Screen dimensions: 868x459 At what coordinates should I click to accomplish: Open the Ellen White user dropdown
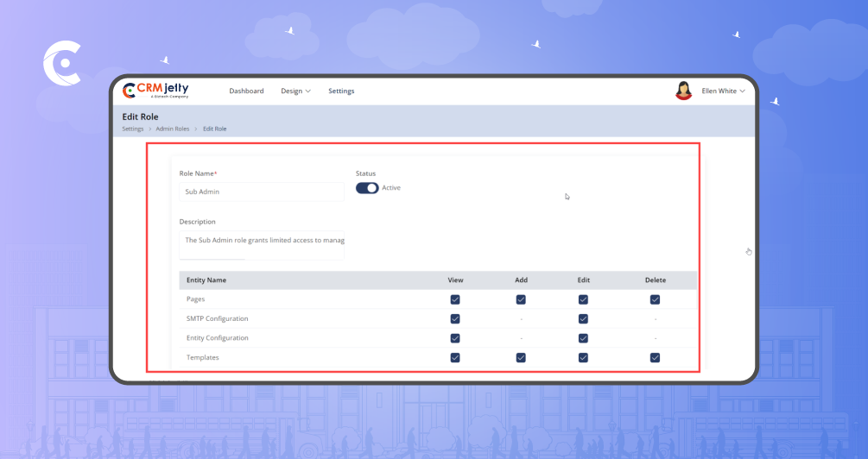pyautogui.click(x=723, y=91)
